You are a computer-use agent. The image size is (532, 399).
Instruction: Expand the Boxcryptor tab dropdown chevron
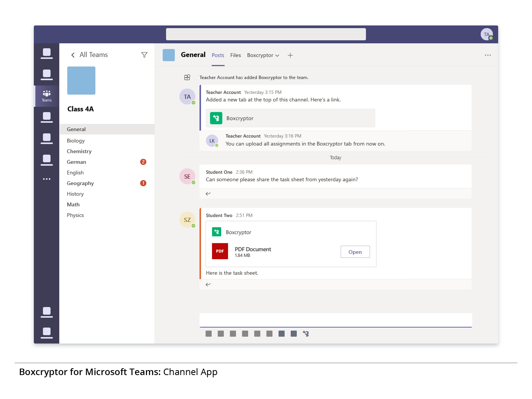(x=277, y=55)
